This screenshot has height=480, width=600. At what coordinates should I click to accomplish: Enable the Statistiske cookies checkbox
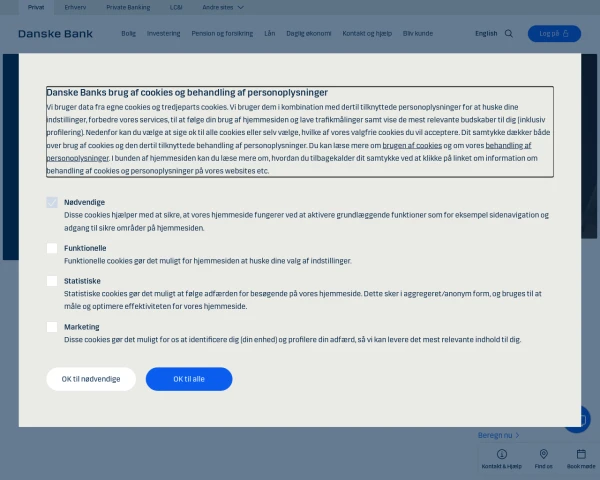[x=52, y=281]
